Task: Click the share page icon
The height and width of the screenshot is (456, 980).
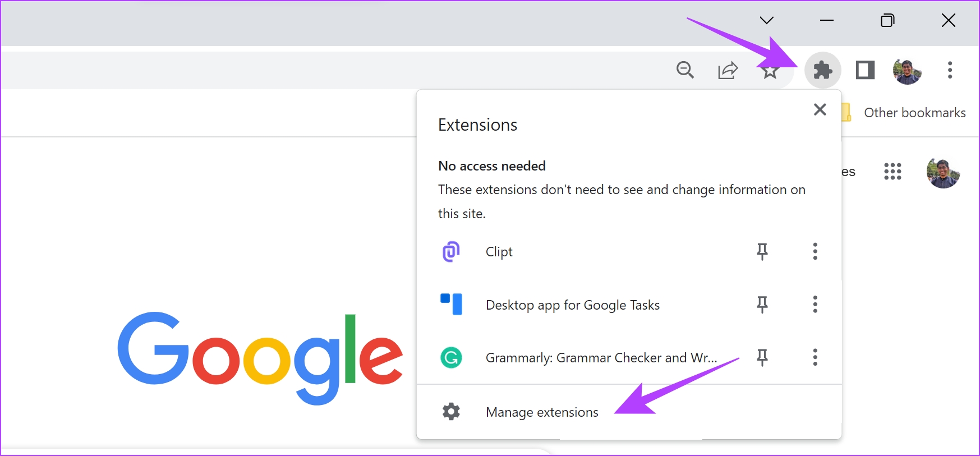Action: pos(728,71)
